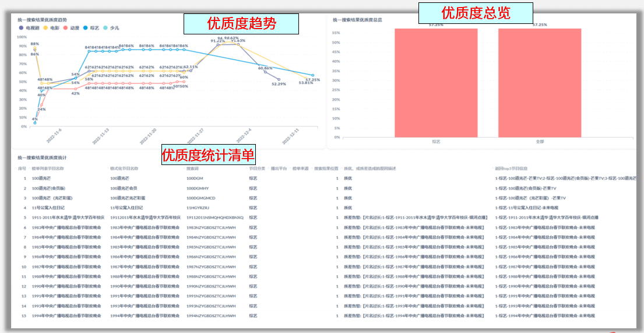The image size is (644, 333).
Task: Click the 优质度统计清单 label box
Action: tap(208, 155)
